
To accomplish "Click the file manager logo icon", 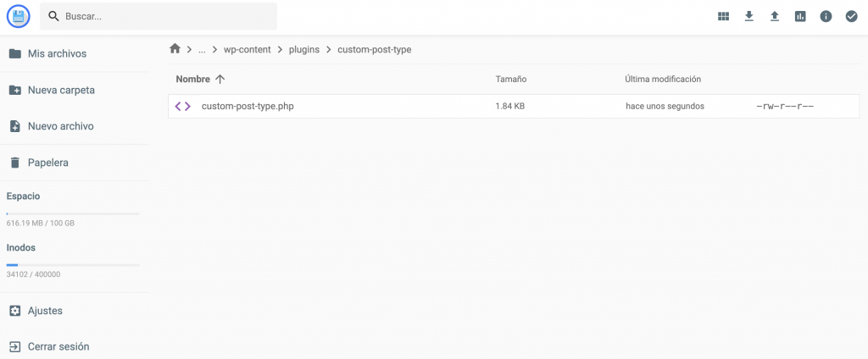I will (19, 16).
